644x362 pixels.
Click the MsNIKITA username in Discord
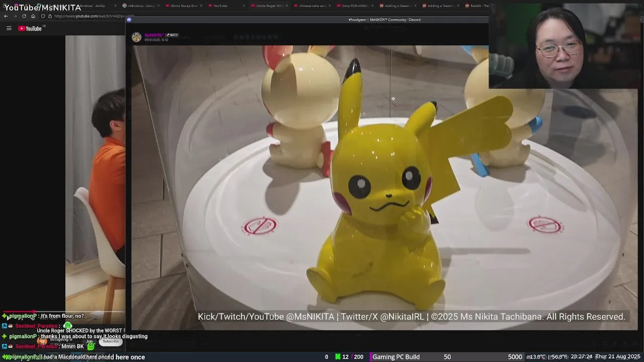point(154,35)
